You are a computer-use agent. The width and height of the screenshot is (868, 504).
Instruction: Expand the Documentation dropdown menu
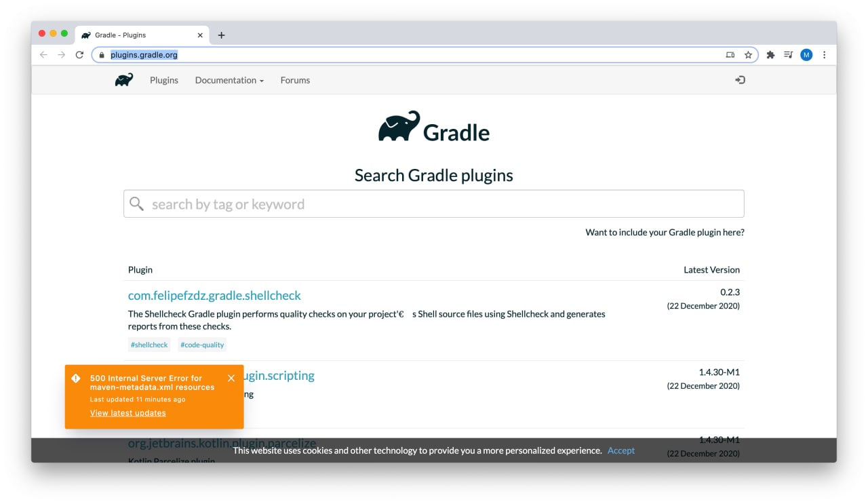(229, 80)
